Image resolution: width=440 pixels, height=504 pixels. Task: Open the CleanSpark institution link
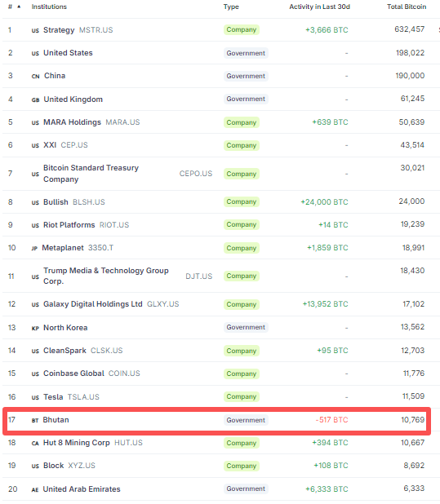pos(64,351)
